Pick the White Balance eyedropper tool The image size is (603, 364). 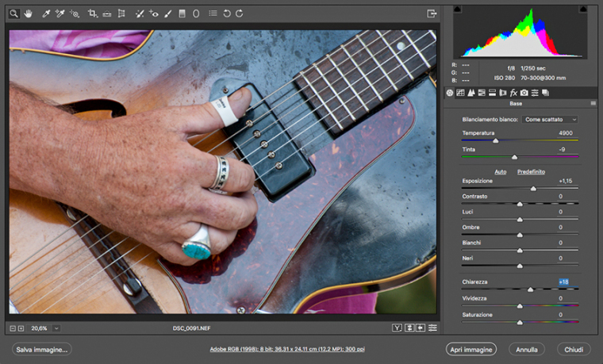coord(46,13)
